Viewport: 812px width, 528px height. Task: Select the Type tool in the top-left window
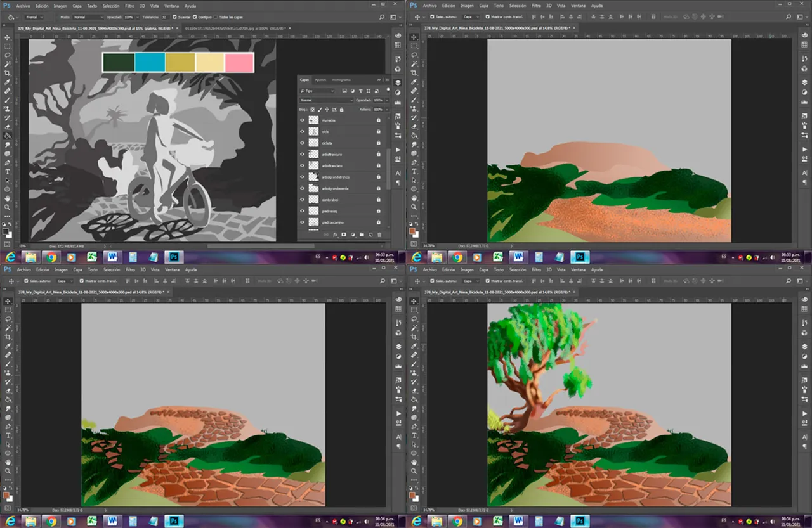point(8,171)
